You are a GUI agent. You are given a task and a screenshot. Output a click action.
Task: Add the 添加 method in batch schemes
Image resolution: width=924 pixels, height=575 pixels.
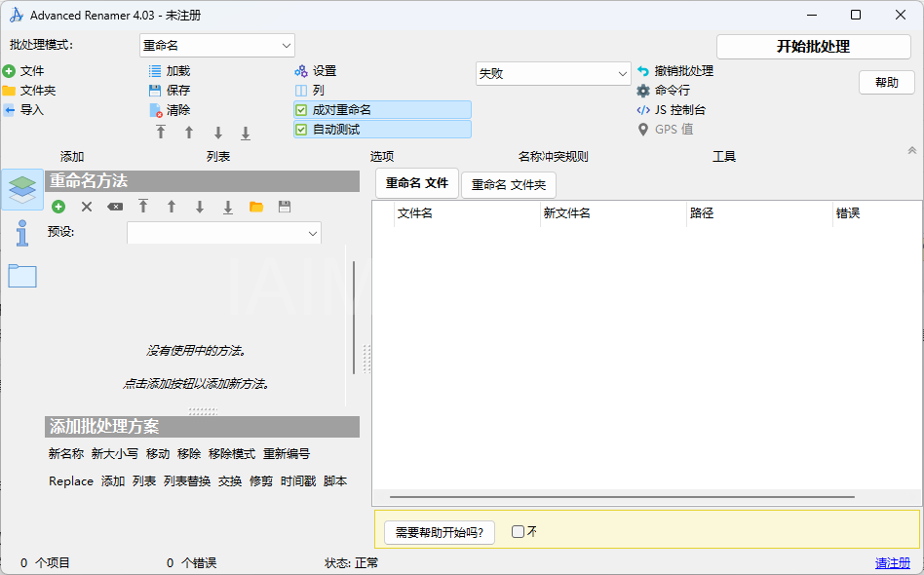click(x=113, y=481)
